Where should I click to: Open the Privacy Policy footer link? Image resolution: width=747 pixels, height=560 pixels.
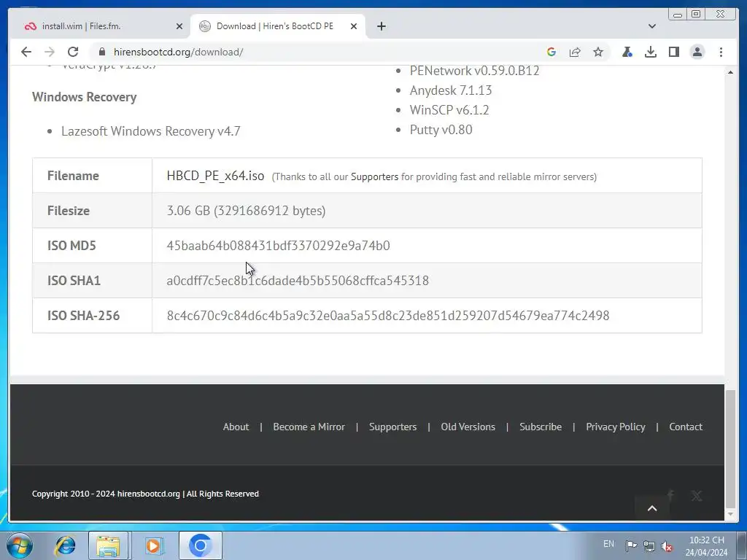[616, 427]
